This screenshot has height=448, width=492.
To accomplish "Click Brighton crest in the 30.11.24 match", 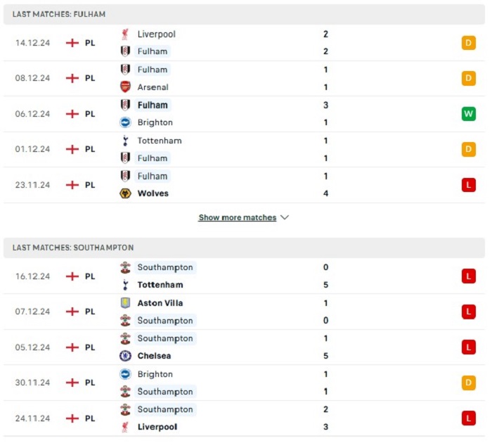I will 126,374.
